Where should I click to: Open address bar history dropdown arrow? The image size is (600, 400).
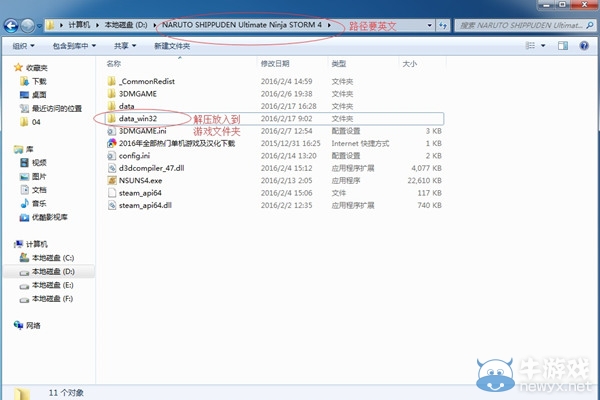[430, 26]
